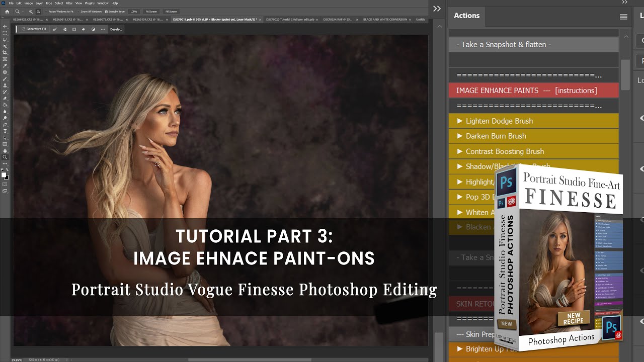Screen dimensions: 644x362
Task: Click the Zoom Out magnifier icon
Action: pyautogui.click(x=38, y=12)
